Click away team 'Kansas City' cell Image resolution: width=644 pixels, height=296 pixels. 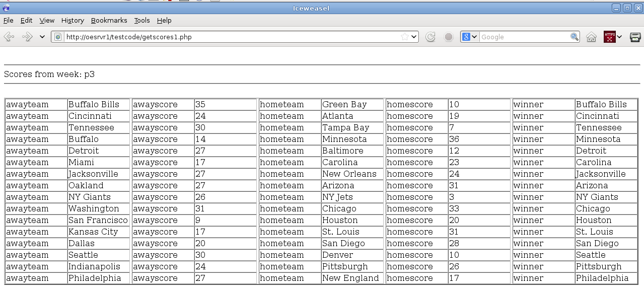coord(99,232)
